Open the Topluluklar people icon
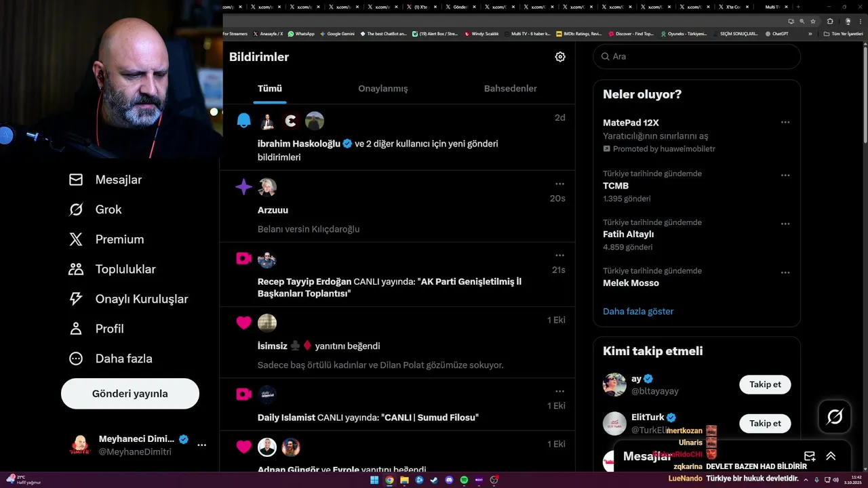 (76, 269)
